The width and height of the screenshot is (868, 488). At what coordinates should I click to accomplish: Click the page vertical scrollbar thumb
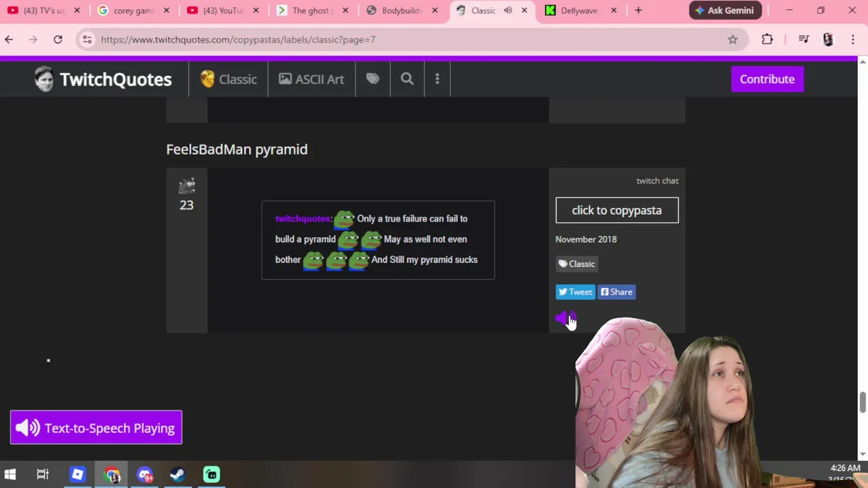pos(863,402)
